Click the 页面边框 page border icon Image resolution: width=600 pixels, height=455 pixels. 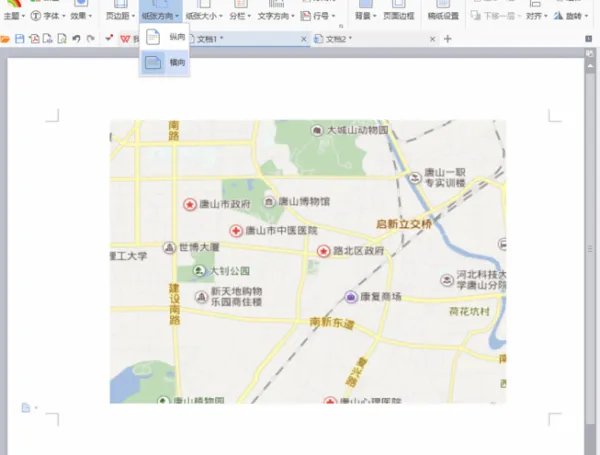(x=399, y=4)
